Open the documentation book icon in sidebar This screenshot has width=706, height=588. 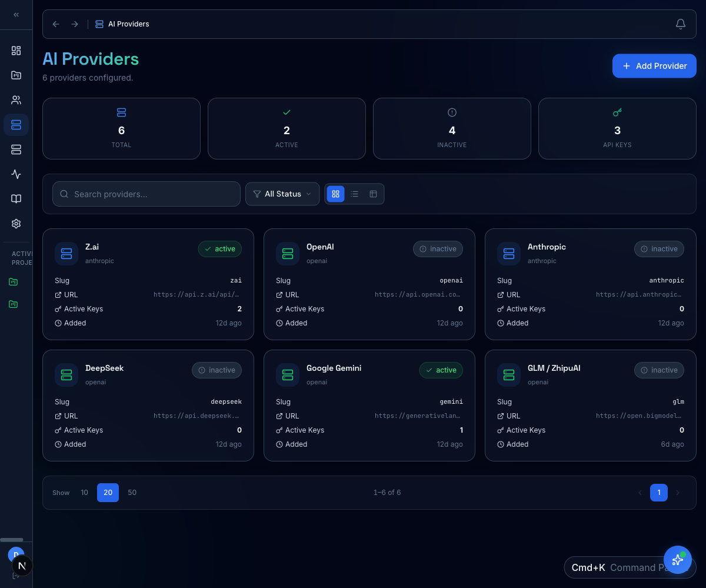[x=16, y=199]
